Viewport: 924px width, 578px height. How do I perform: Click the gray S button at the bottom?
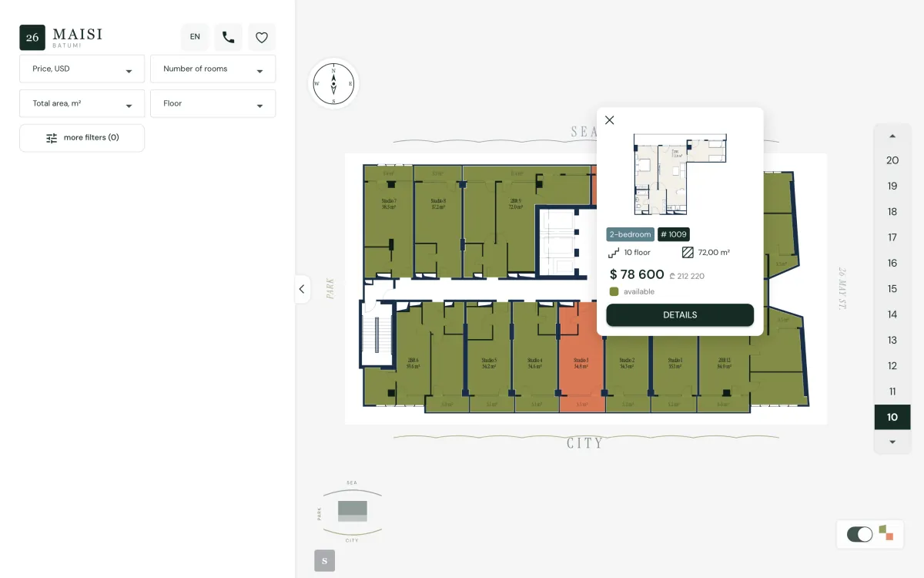[324, 561]
